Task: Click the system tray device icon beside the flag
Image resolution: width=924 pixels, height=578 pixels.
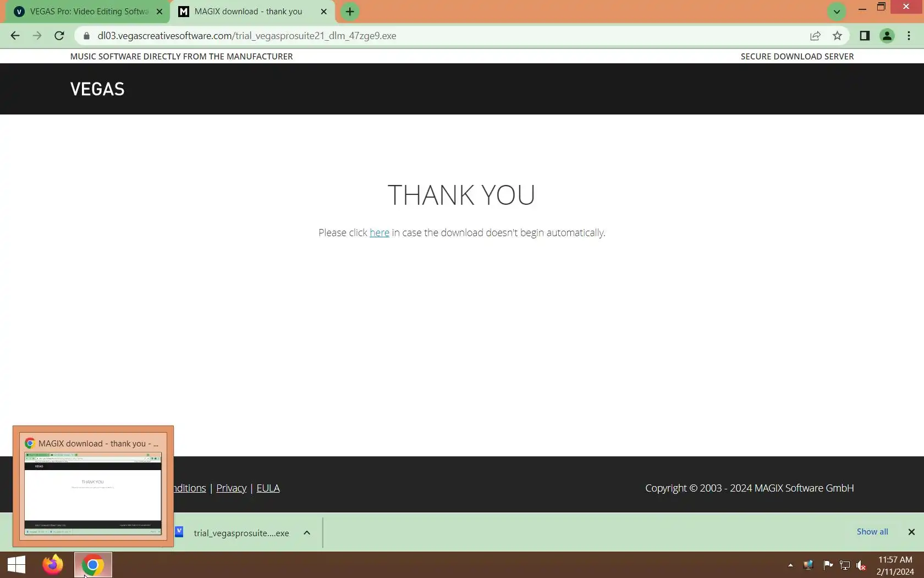Action: click(808, 565)
